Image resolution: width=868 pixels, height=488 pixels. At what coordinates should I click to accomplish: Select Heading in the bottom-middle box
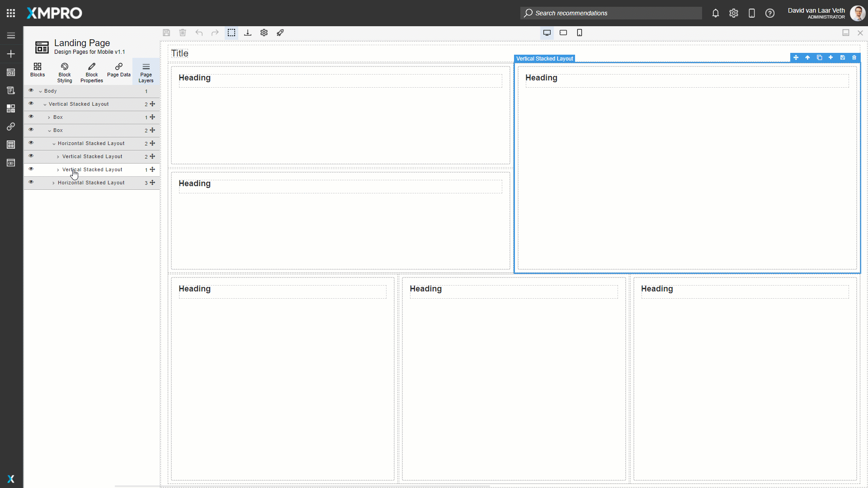(x=425, y=289)
